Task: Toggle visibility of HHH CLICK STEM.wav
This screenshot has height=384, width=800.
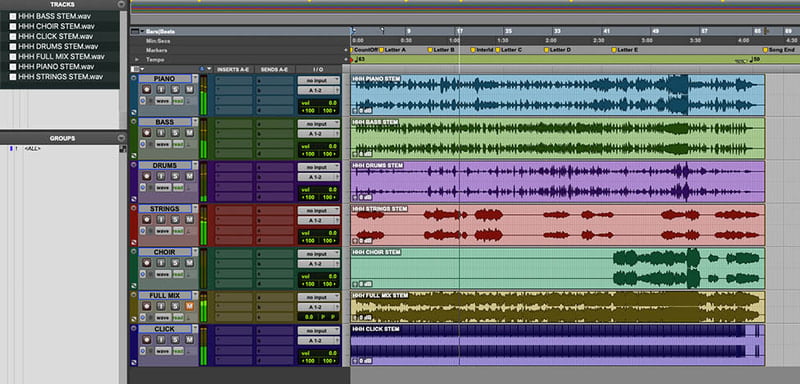Action: 13,37
